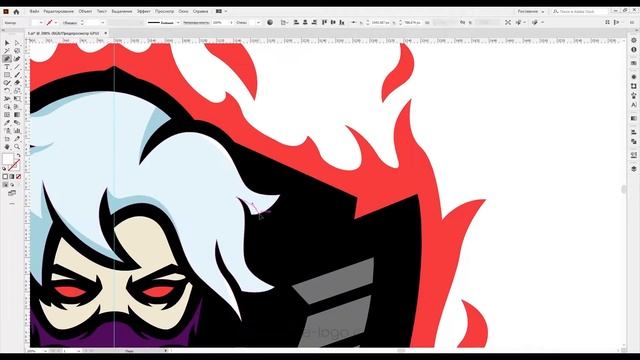Select the Hand tool
The width and height of the screenshot is (640, 360).
[7, 147]
